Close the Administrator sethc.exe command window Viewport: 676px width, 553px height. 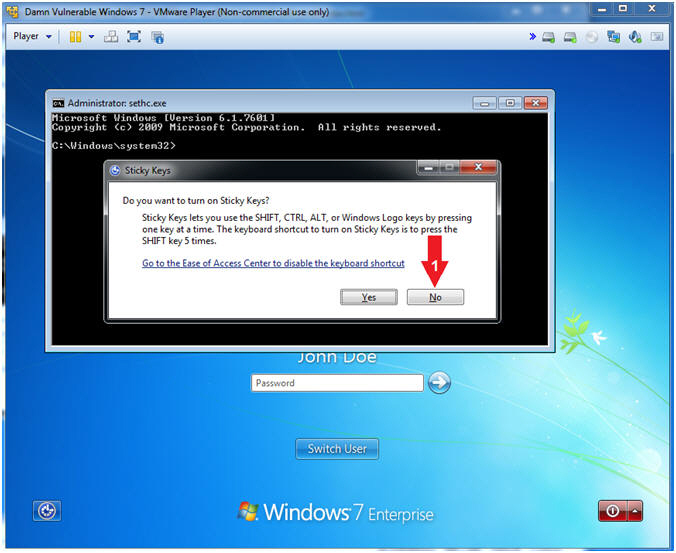coord(535,103)
